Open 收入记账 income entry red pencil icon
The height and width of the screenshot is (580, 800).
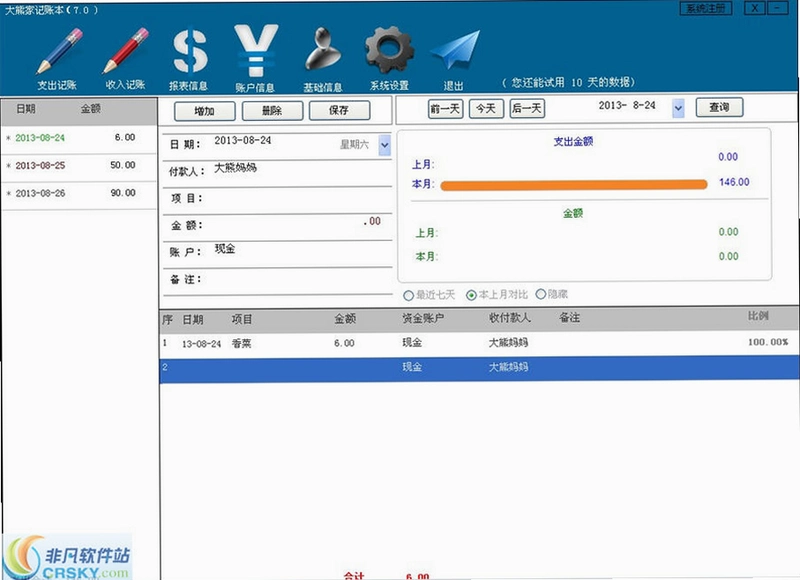click(x=126, y=51)
